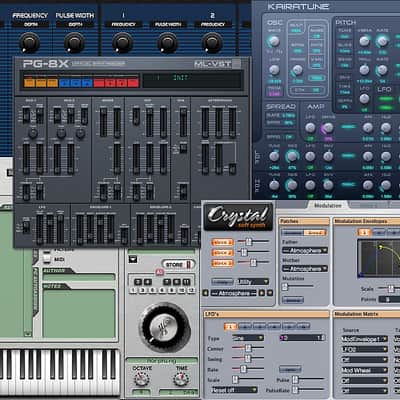Viewport: 400px width, 400px height.
Task: Open the Mother patch dropdown
Action: (305, 268)
